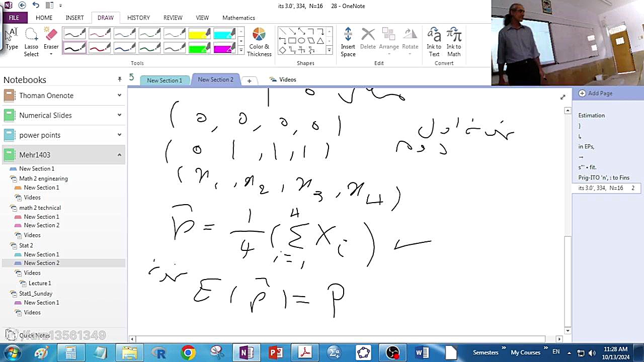Click the horizontal scrollbar right arrow

pos(558,339)
